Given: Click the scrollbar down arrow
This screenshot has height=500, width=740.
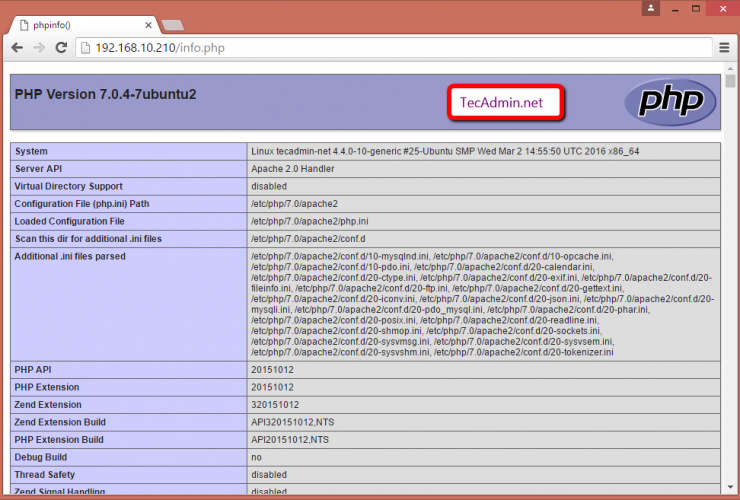Looking at the screenshot, I should [731, 491].
